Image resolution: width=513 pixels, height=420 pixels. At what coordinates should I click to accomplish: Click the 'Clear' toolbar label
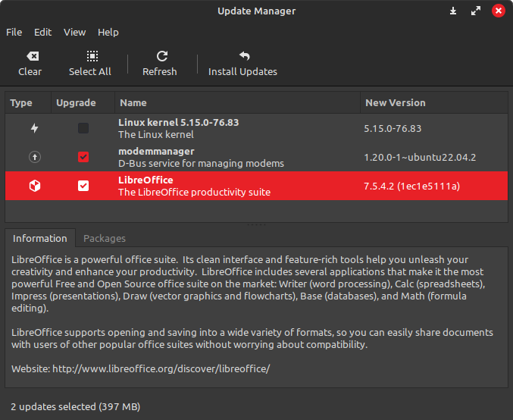(30, 72)
